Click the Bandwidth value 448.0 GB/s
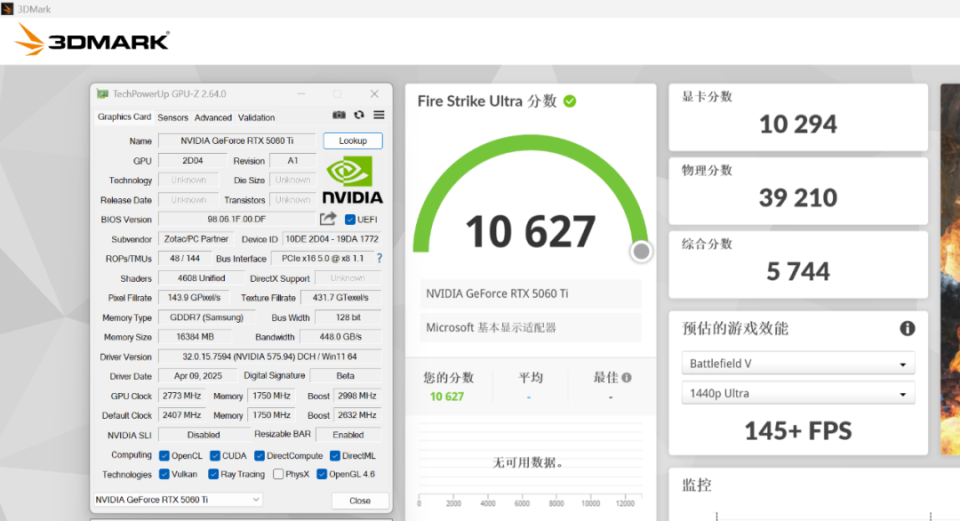Image resolution: width=960 pixels, height=521 pixels. (340, 337)
